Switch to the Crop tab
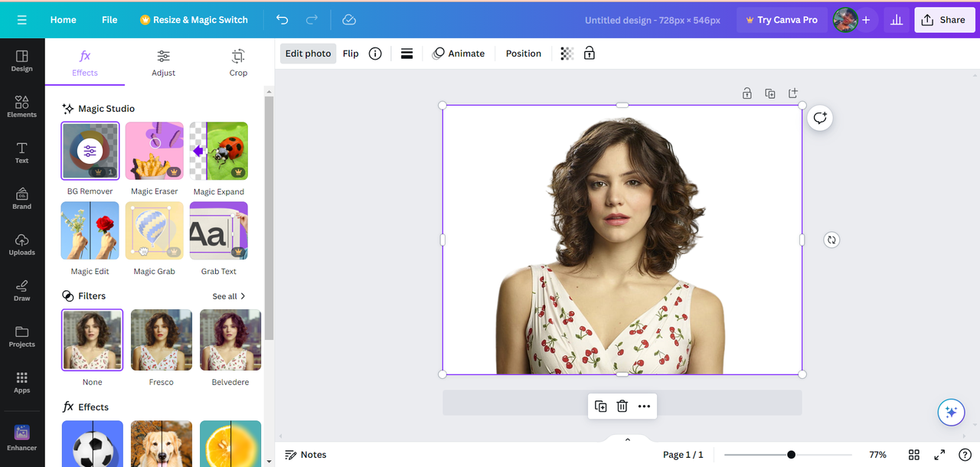This screenshot has width=980, height=467. [238, 63]
